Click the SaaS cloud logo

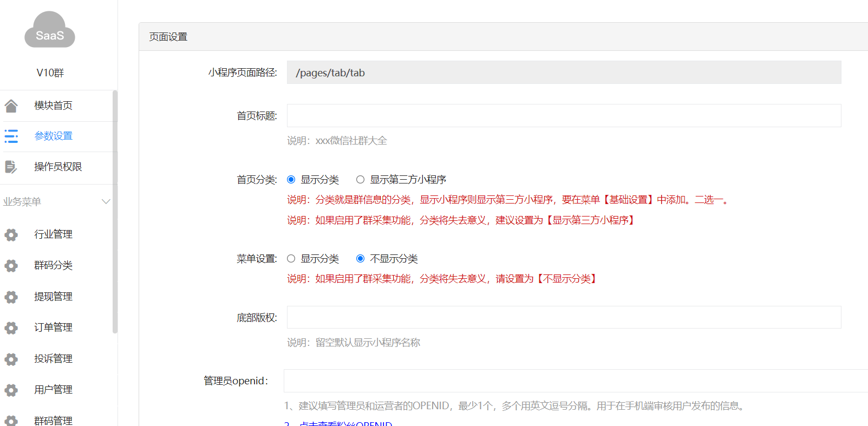(x=50, y=30)
